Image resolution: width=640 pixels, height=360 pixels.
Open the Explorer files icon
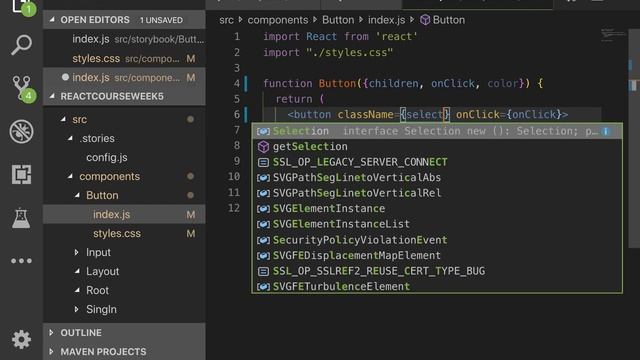(22, 7)
